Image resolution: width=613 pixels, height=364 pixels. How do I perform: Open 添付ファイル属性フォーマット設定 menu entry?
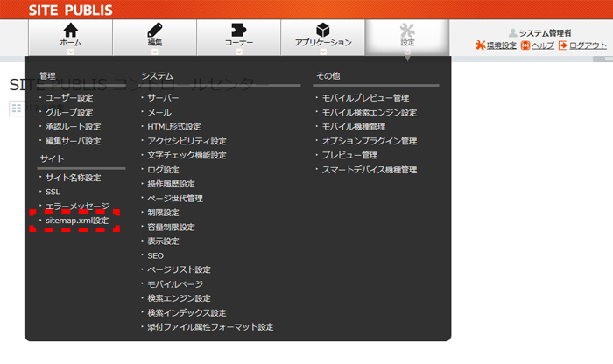tap(210, 327)
